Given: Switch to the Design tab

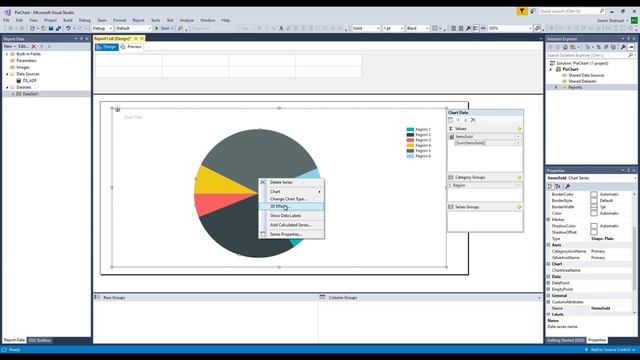Looking at the screenshot, I should tap(107, 47).
